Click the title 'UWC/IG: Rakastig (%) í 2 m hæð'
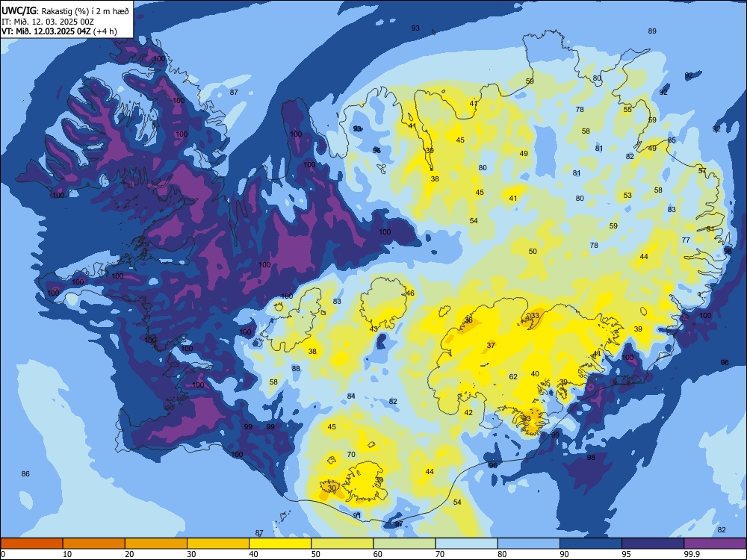 click(65, 10)
